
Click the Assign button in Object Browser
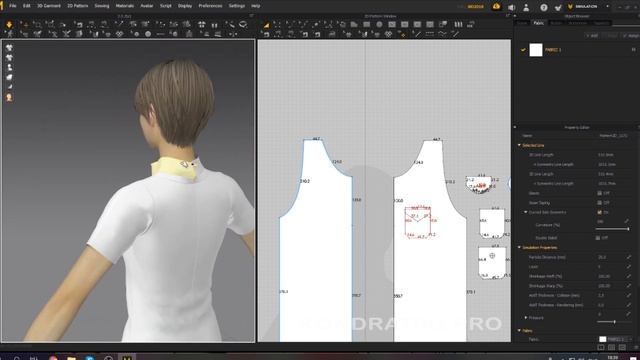(x=632, y=36)
